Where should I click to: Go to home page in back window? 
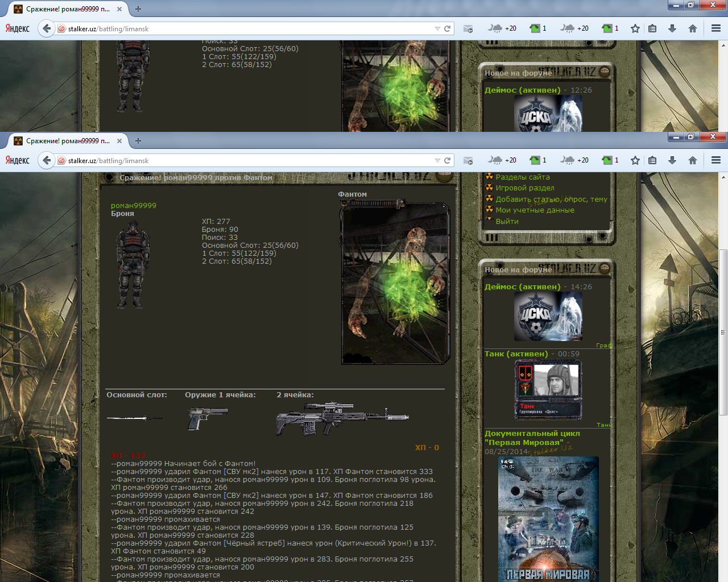(693, 28)
